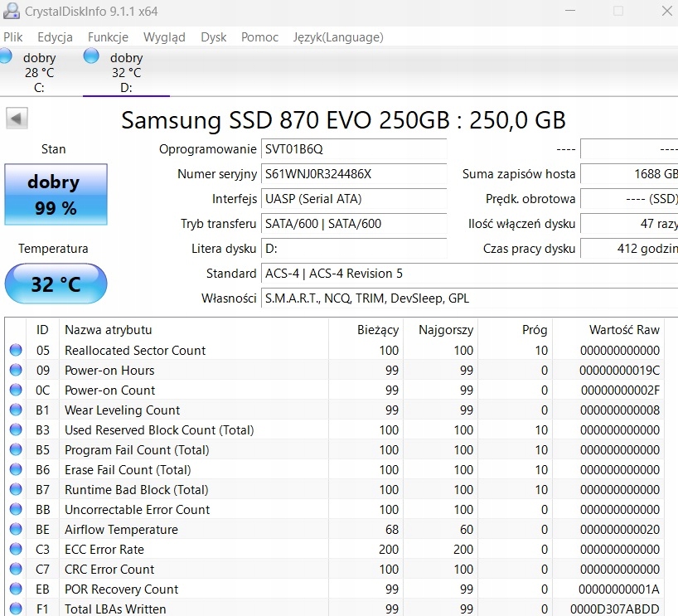
Task: Click the CrystalDiskInfo app icon in title bar
Action: point(12,11)
